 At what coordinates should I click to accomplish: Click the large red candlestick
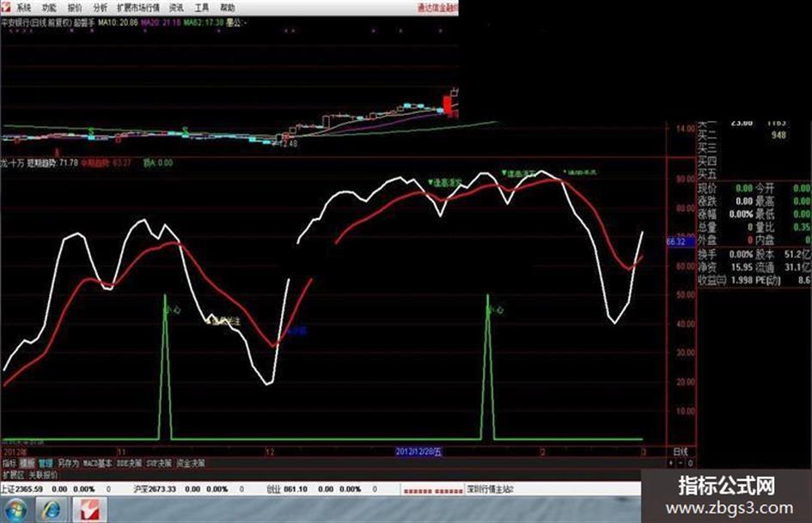pyautogui.click(x=447, y=105)
